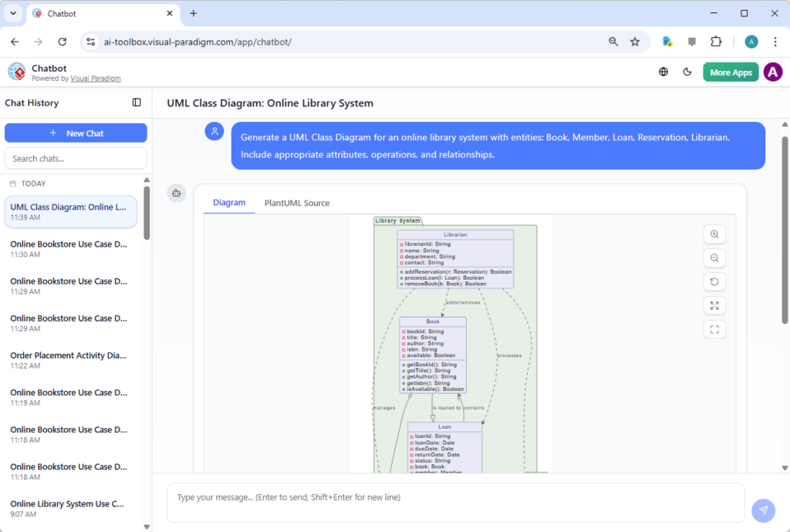This screenshot has width=790, height=532.
Task: Bookmark the page with the star icon
Action: 635,42
